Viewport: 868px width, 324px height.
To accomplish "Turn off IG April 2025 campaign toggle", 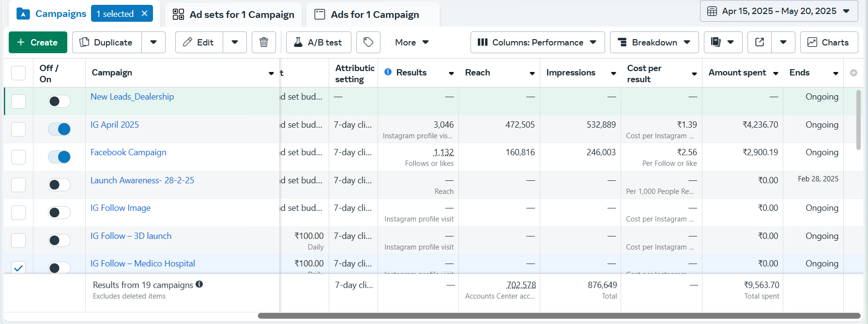I will [x=60, y=129].
